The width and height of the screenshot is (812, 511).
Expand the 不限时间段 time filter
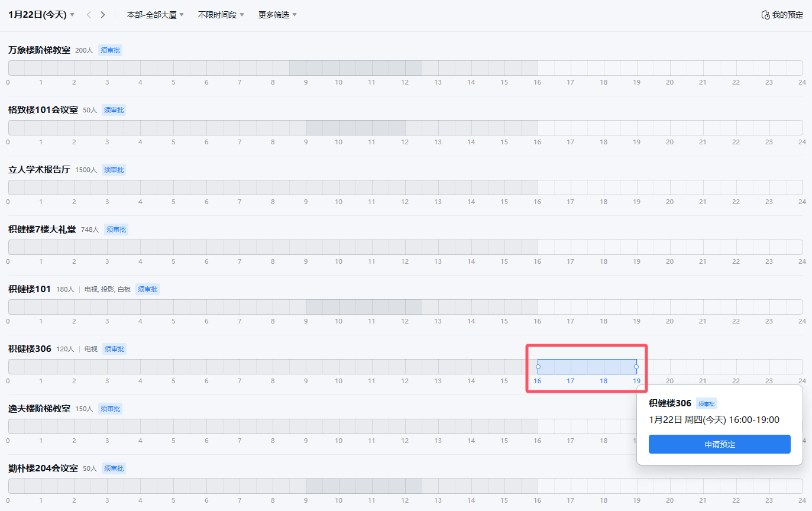pos(221,15)
